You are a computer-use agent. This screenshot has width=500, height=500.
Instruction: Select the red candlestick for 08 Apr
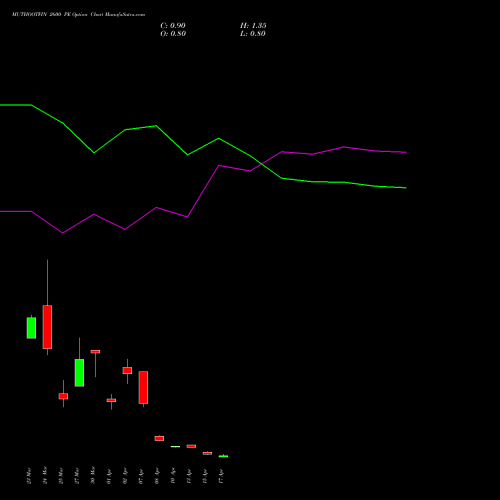tap(159, 438)
